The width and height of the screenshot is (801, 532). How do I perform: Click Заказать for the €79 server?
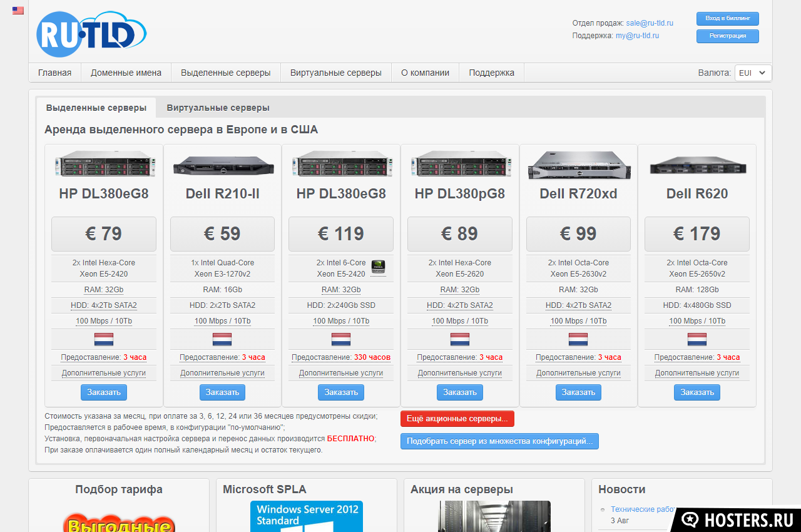104,392
